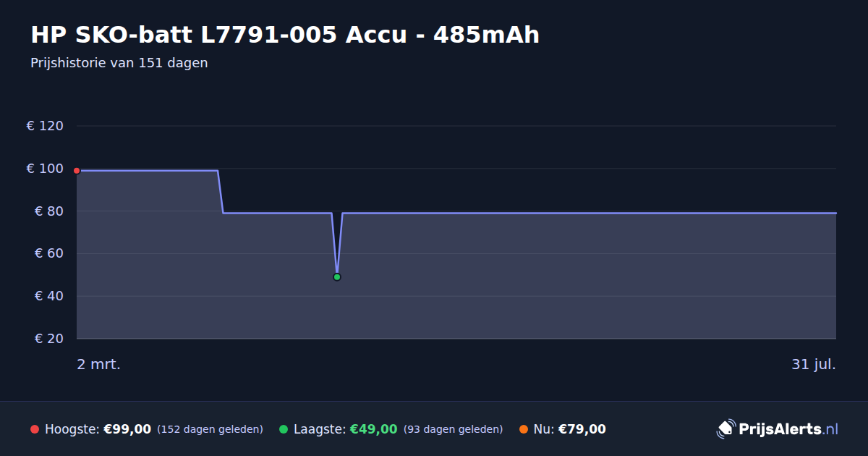Click the PrijsAlerts price tag logo icon
Image resolution: width=868 pixels, height=456 pixels.
point(726,429)
